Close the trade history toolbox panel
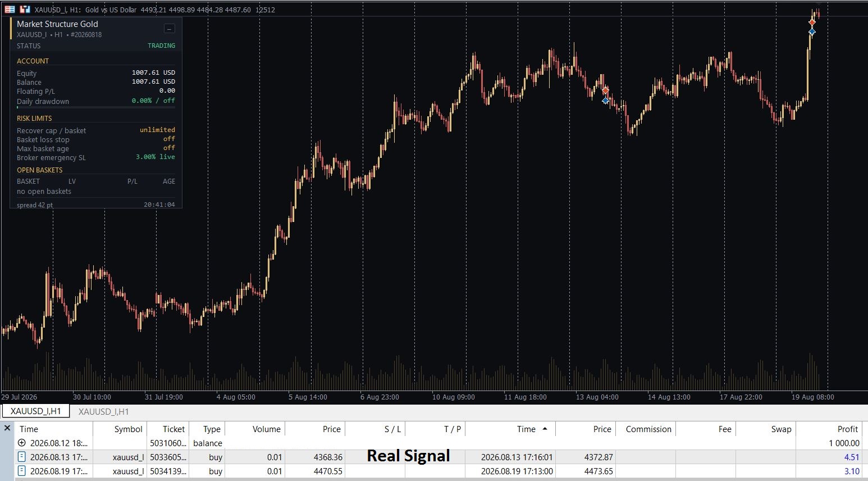The width and height of the screenshot is (868, 481). (7, 428)
